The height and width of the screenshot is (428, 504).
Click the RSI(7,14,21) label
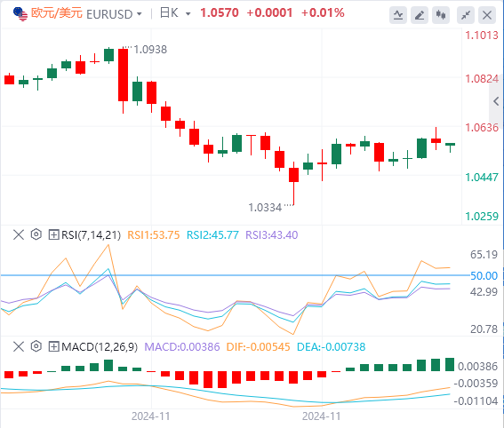tap(91, 235)
